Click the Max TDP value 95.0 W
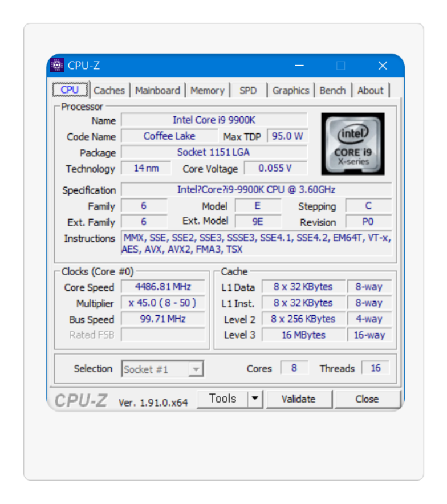Viewport: 447px width, 504px height. (x=287, y=136)
